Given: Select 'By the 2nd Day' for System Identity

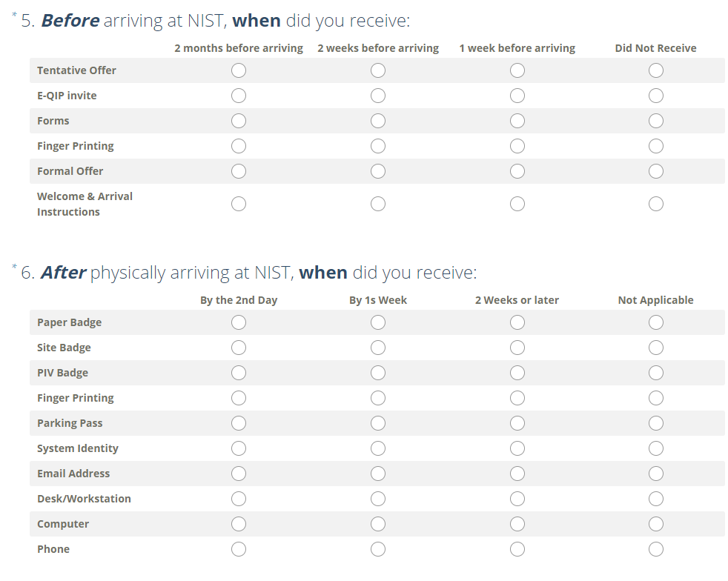Looking at the screenshot, I should (239, 448).
